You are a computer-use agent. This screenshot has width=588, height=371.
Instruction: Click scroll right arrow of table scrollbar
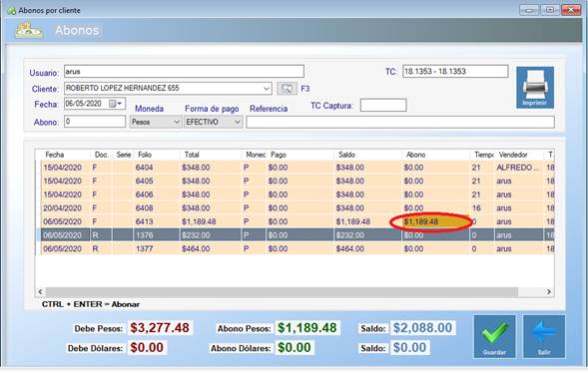(549, 291)
